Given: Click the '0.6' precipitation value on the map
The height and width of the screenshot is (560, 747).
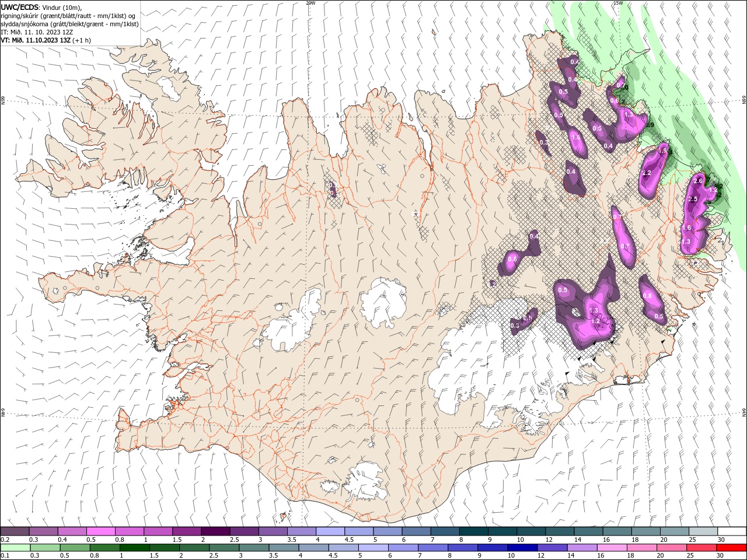Looking at the screenshot, I should (614, 100).
